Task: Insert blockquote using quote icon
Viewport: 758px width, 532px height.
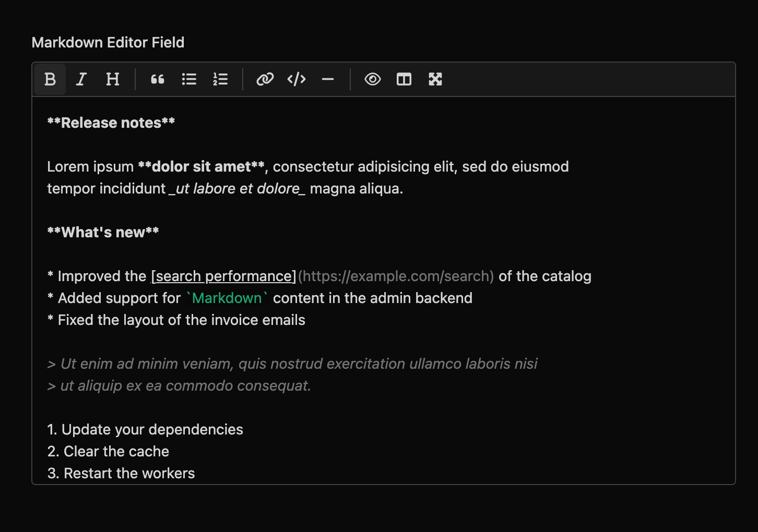Action: pyautogui.click(x=158, y=79)
